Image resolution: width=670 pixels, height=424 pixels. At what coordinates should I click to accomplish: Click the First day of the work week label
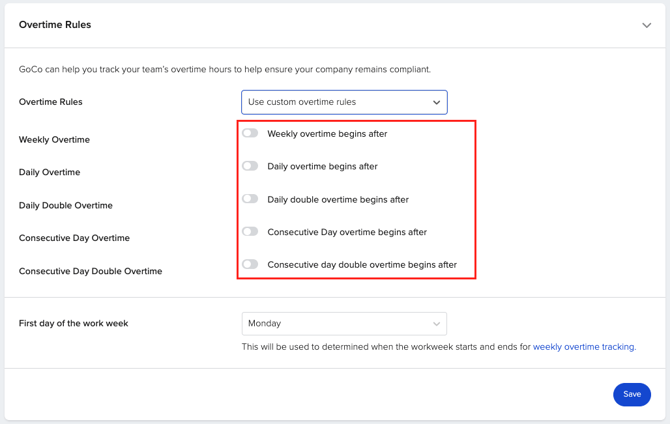(x=73, y=323)
